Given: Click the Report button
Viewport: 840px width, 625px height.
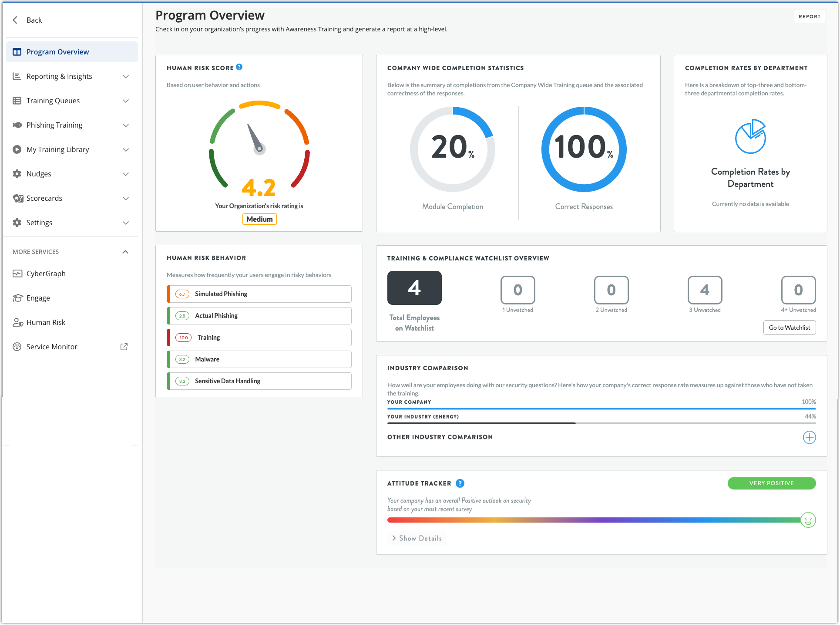Looking at the screenshot, I should tap(810, 16).
